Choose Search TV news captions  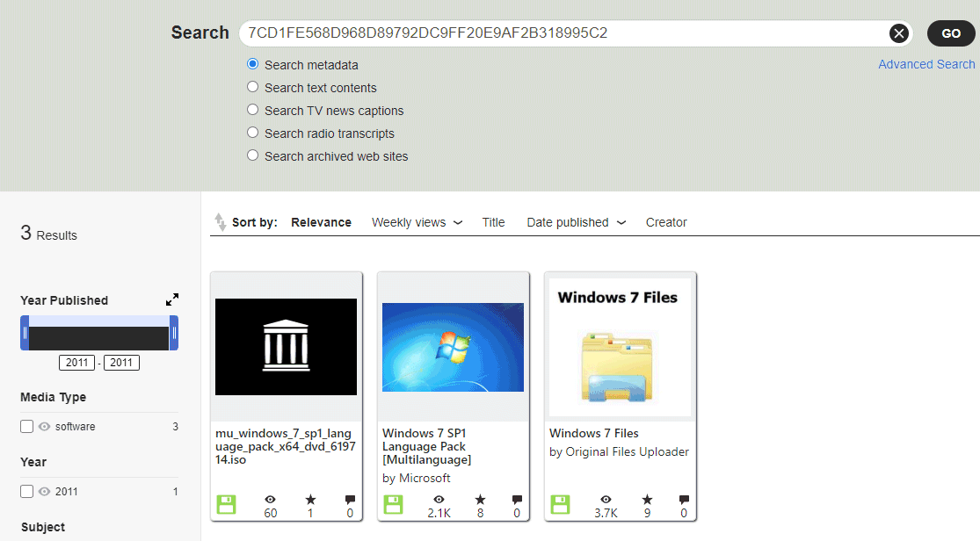pyautogui.click(x=252, y=109)
